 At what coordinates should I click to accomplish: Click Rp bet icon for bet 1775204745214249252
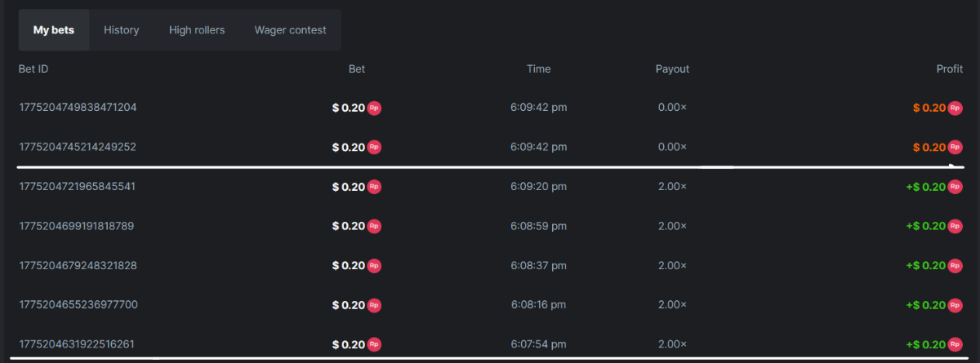click(374, 148)
